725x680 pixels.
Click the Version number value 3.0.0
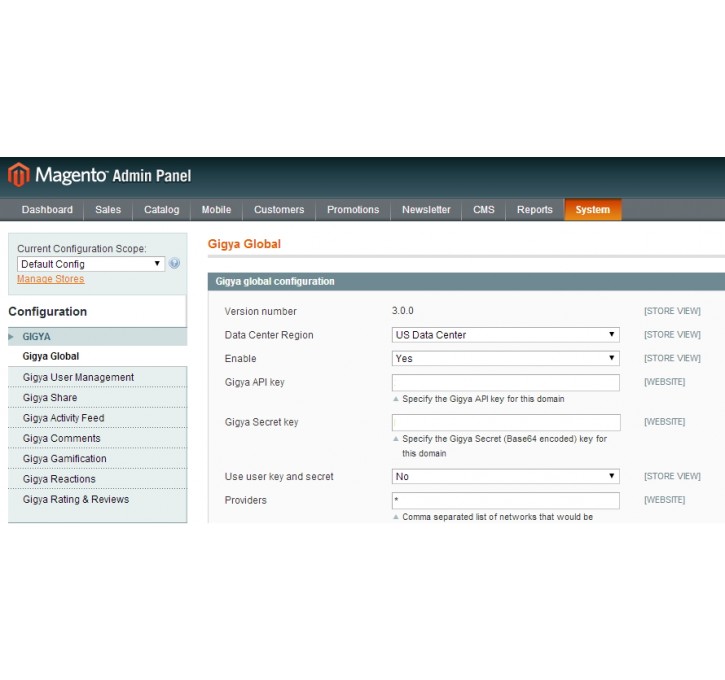(403, 311)
